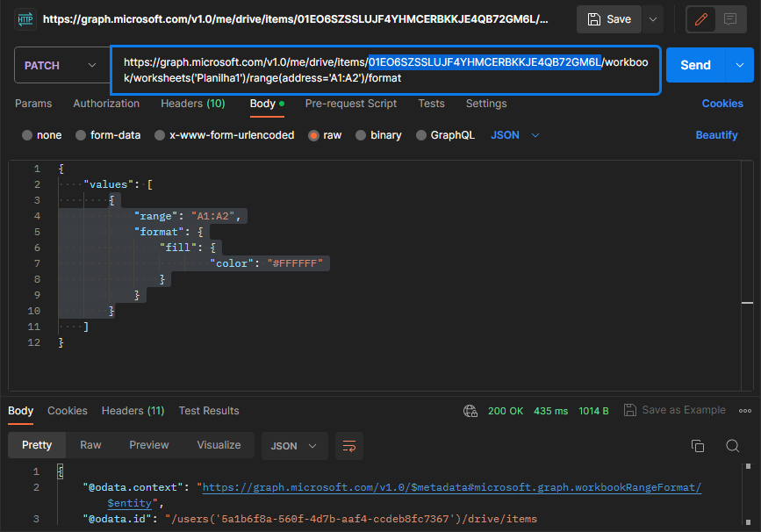Select the request Body tab

pyautogui.click(x=267, y=104)
